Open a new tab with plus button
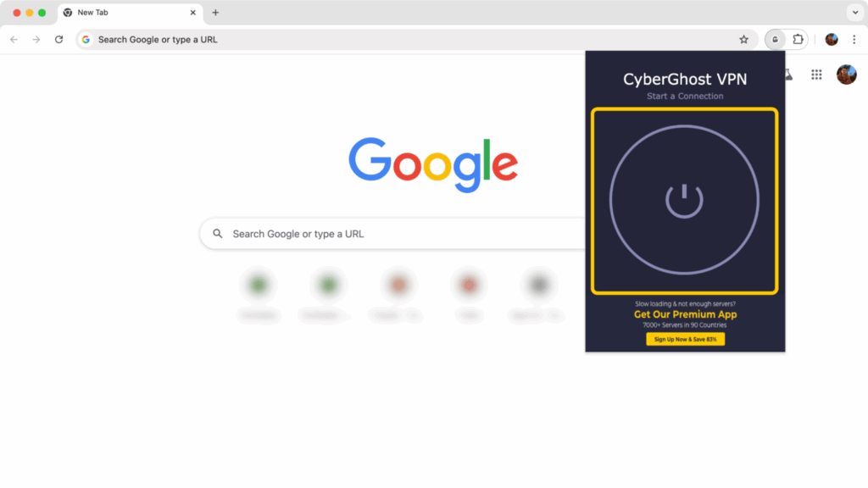Viewport: 868px width, 488px height. point(215,12)
